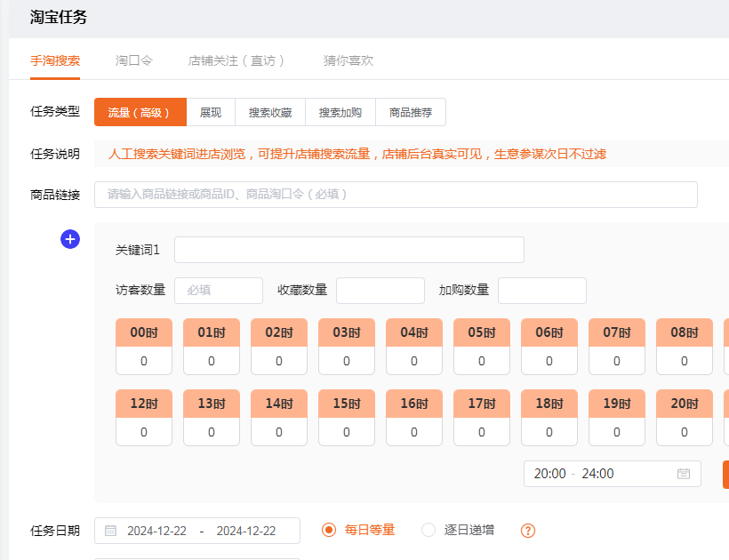The height and width of the screenshot is (560, 729).
Task: Select the 搜索加购 task type
Action: click(x=340, y=112)
